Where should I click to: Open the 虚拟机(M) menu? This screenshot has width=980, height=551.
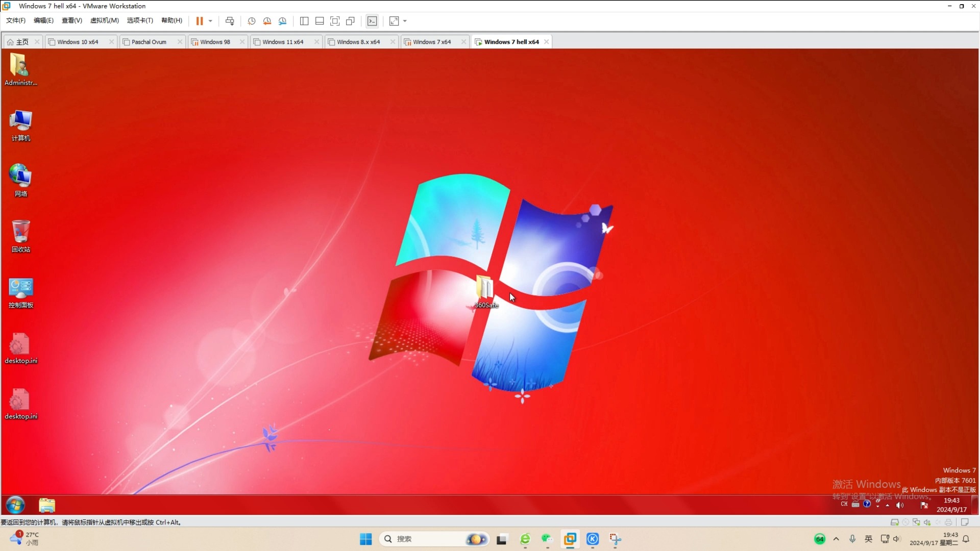click(105, 20)
